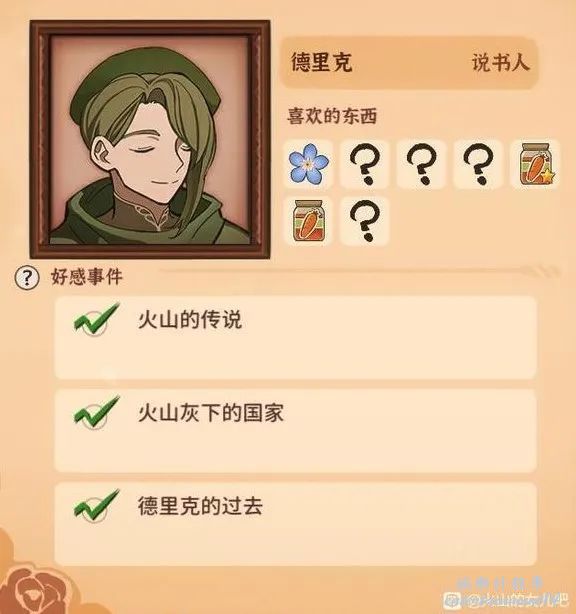This screenshot has height=614, width=576.
Task: Reveal the middle unknown item in top row
Action: click(x=422, y=163)
